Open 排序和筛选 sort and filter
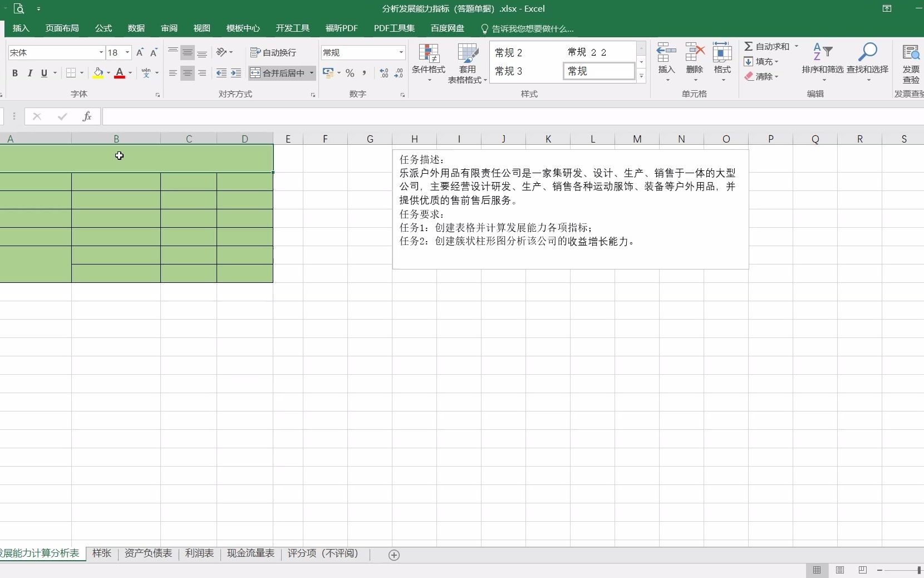Viewport: 924px width, 578px height. pos(823,62)
